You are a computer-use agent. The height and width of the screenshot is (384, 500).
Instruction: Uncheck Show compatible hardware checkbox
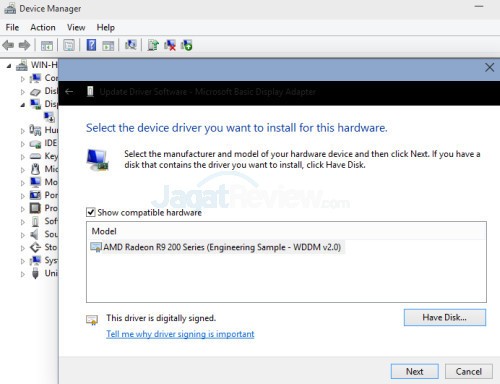point(91,212)
